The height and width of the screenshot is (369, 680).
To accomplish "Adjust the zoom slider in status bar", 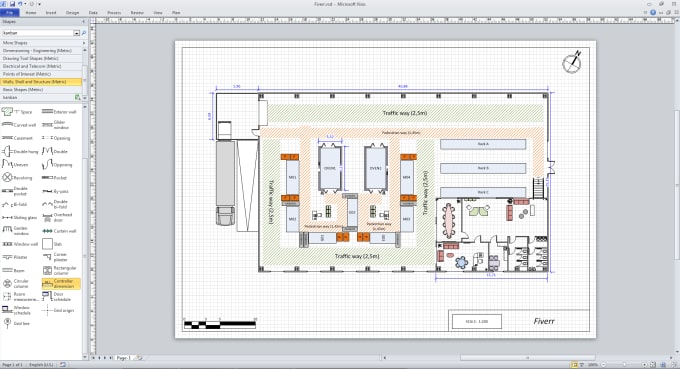I will coord(624,365).
